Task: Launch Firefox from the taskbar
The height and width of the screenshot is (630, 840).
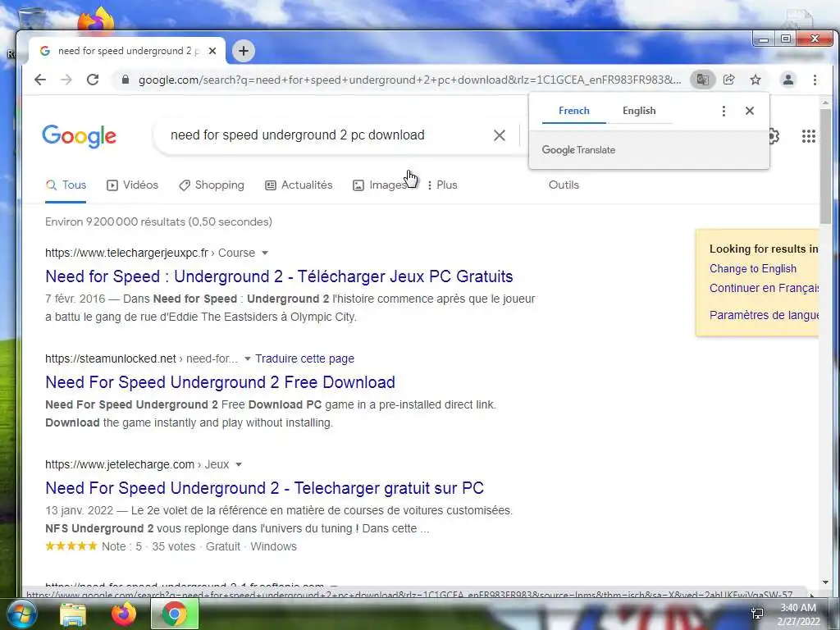Action: coord(123,614)
